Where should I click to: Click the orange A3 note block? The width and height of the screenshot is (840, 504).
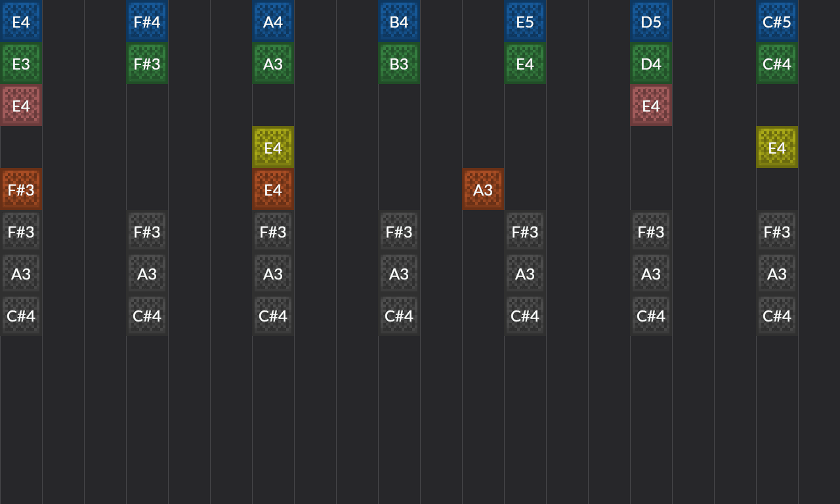pos(483,189)
